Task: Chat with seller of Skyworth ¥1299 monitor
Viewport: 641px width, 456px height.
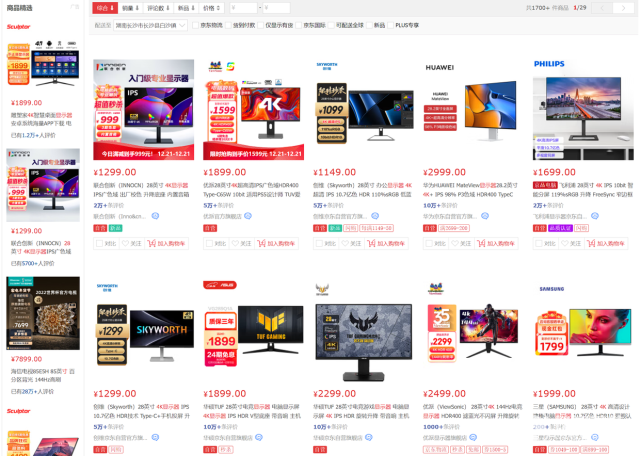Action: [x=155, y=438]
